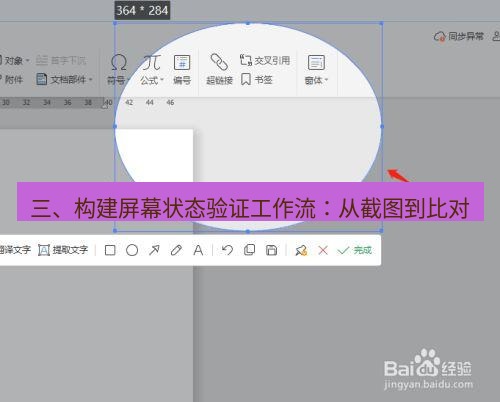Viewport: 500px width, 402px height.
Task: Insert a 超链接 hyperlink
Action: point(219,69)
